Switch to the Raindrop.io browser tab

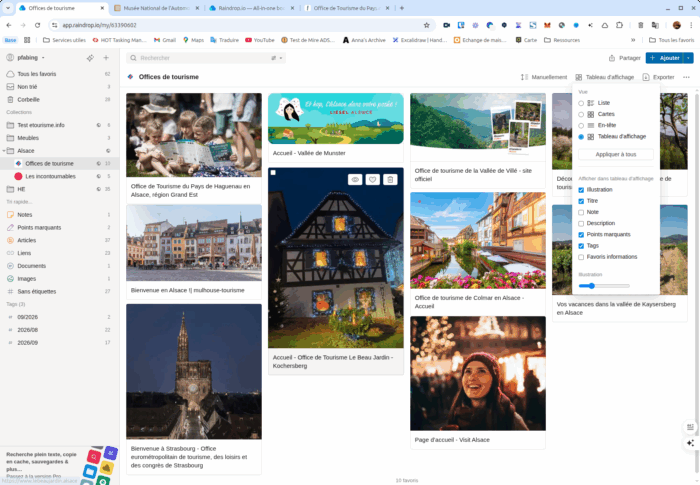252,7
